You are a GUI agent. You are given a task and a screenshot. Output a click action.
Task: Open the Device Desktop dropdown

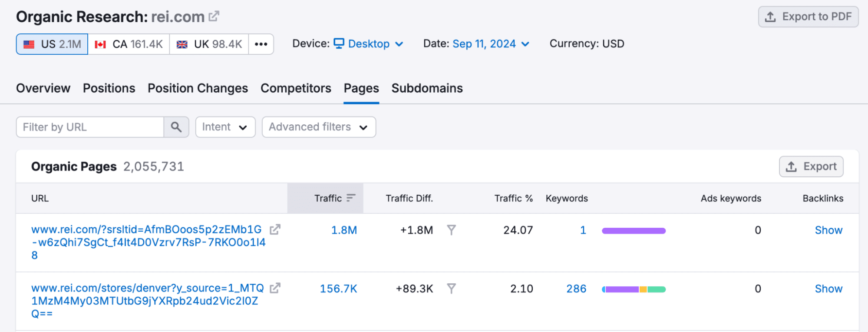(369, 44)
